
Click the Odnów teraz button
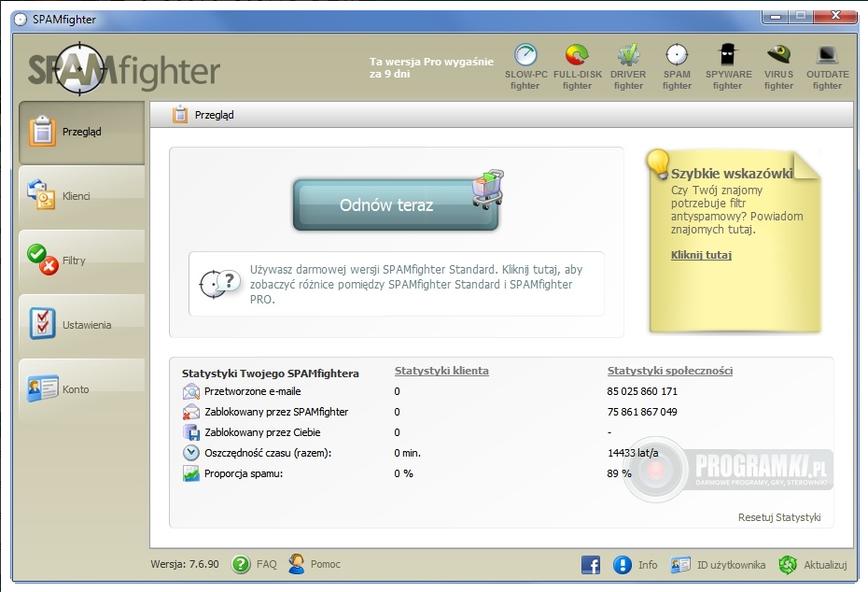[x=395, y=204]
